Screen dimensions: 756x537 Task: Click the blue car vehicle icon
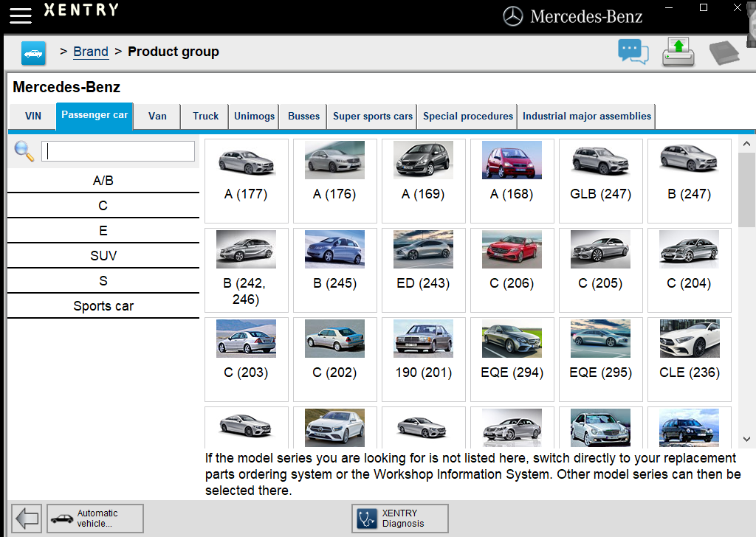(x=33, y=53)
